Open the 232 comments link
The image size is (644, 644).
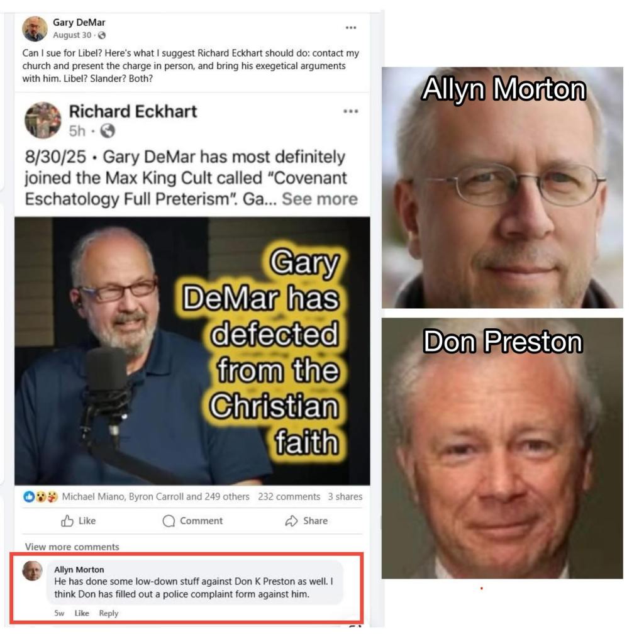tap(289, 497)
